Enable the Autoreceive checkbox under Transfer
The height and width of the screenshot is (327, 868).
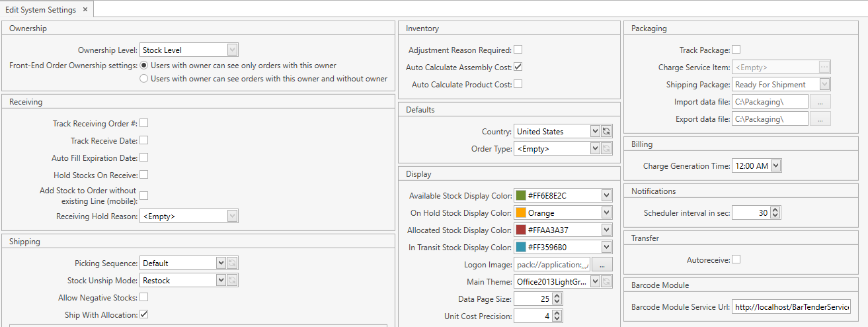click(x=736, y=259)
